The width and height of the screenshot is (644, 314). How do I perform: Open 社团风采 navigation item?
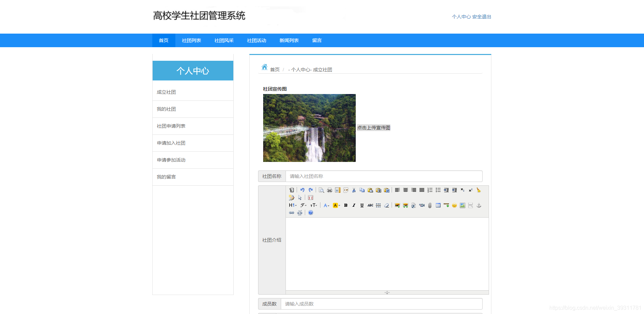pyautogui.click(x=224, y=40)
